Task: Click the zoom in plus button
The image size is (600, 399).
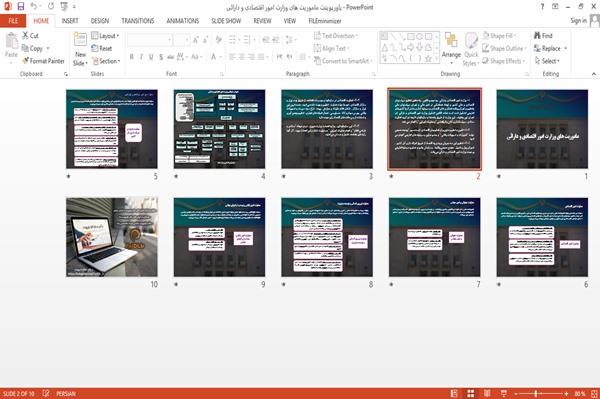Action: pyautogui.click(x=566, y=393)
